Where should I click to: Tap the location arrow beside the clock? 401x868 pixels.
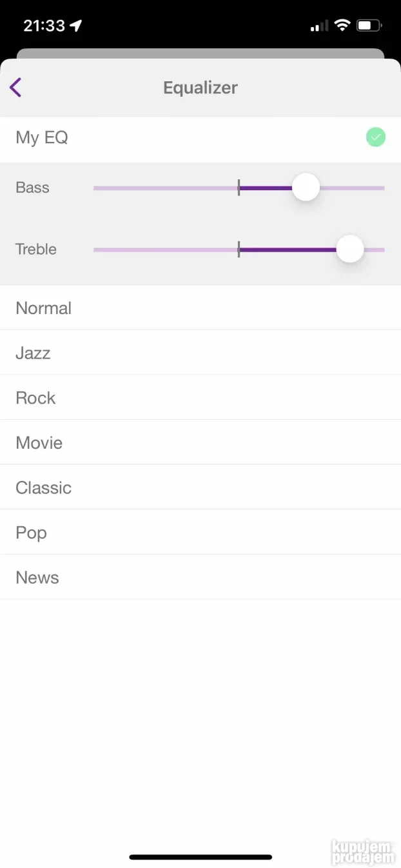(77, 26)
